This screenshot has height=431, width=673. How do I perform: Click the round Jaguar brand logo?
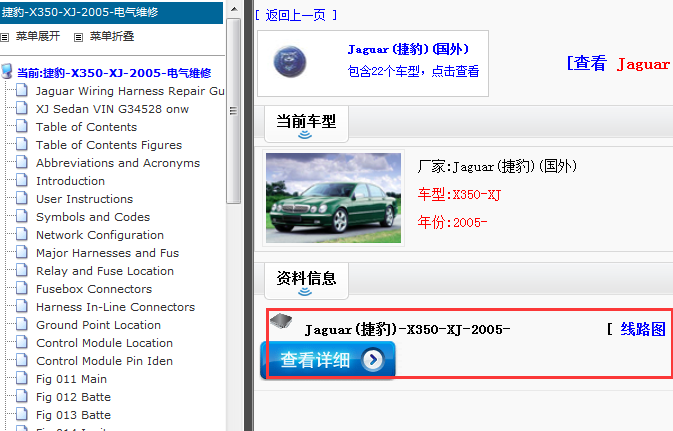tap(290, 62)
